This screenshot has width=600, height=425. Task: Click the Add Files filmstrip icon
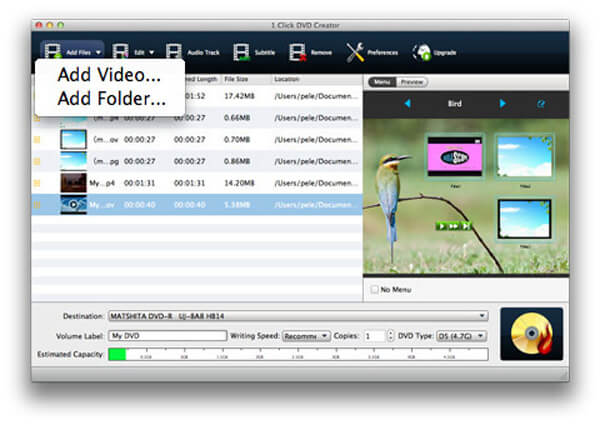click(52, 51)
